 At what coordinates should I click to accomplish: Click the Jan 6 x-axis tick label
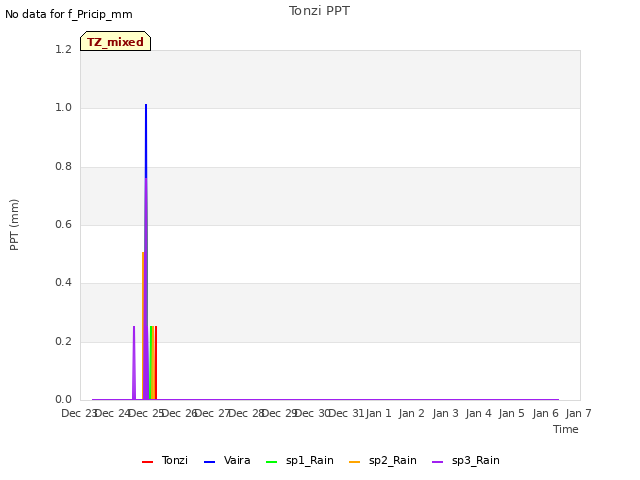(545, 413)
